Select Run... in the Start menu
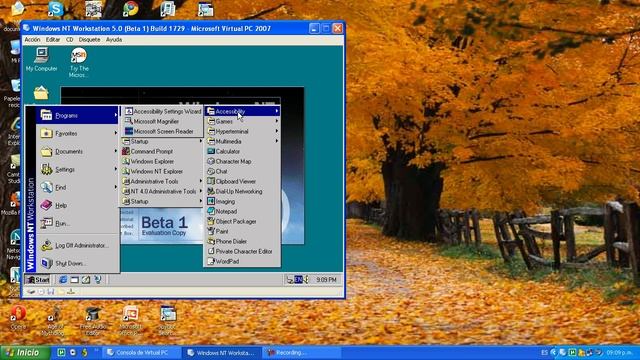Screen dimensions: 640x360 78,223
